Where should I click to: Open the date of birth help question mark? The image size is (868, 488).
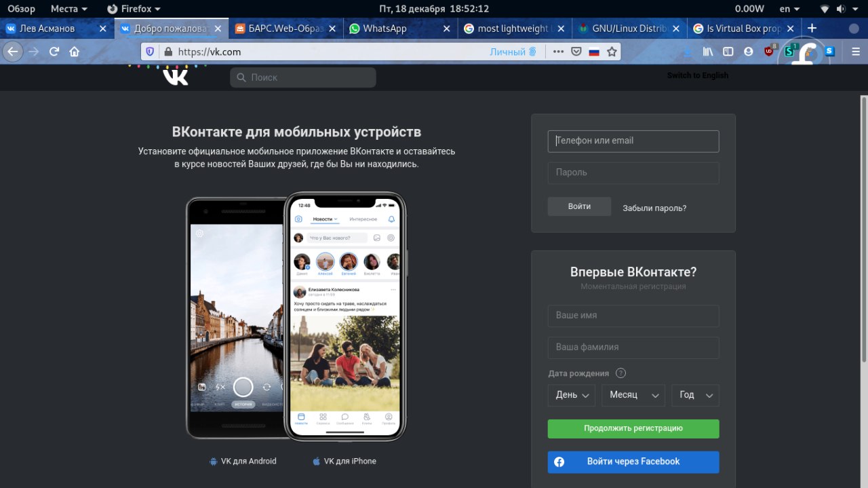tap(620, 373)
